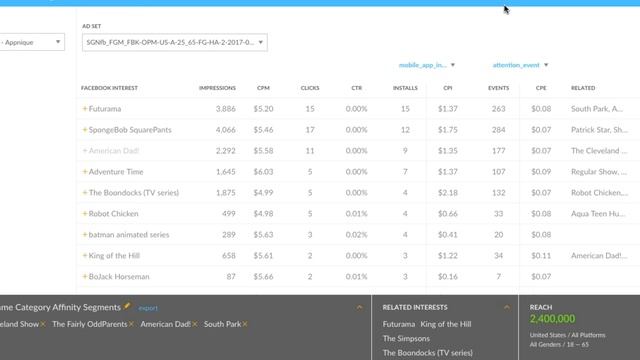Sort by Events column header

tap(498, 88)
